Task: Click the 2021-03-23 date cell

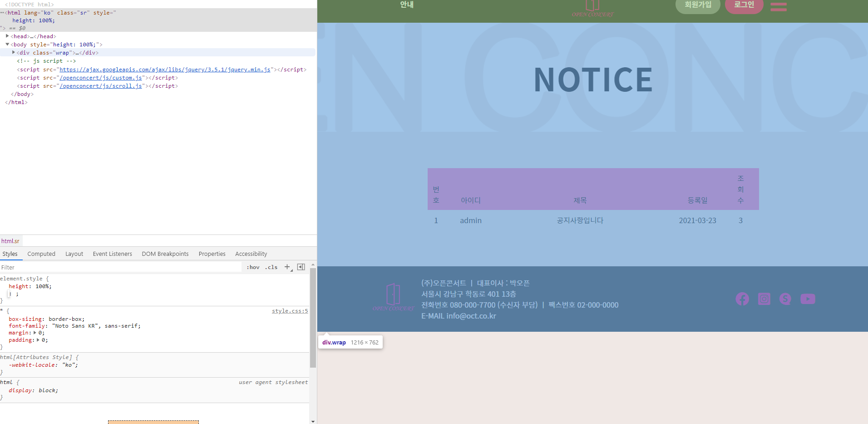Action: [697, 220]
